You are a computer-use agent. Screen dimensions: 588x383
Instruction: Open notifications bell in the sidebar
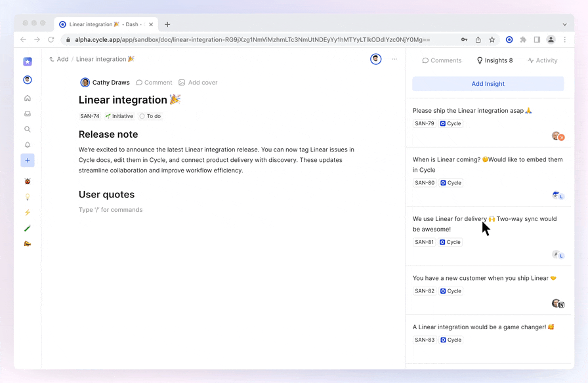click(x=28, y=145)
